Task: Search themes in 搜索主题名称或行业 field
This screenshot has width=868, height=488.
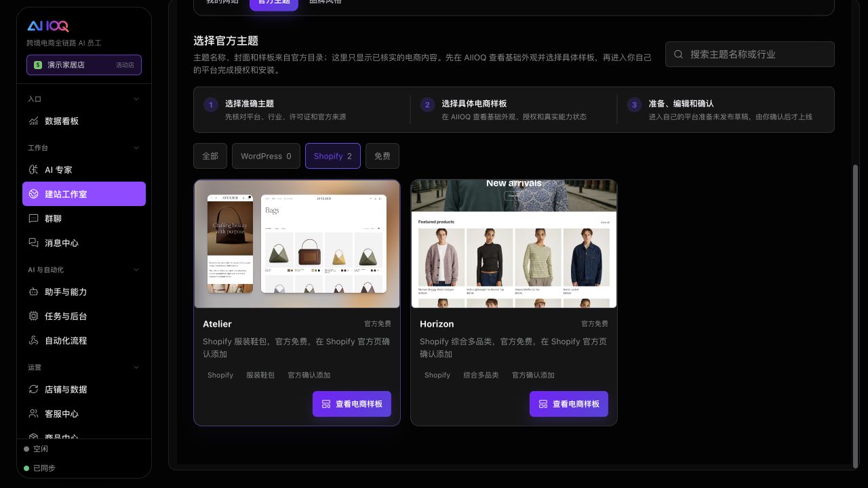Action: click(x=750, y=54)
